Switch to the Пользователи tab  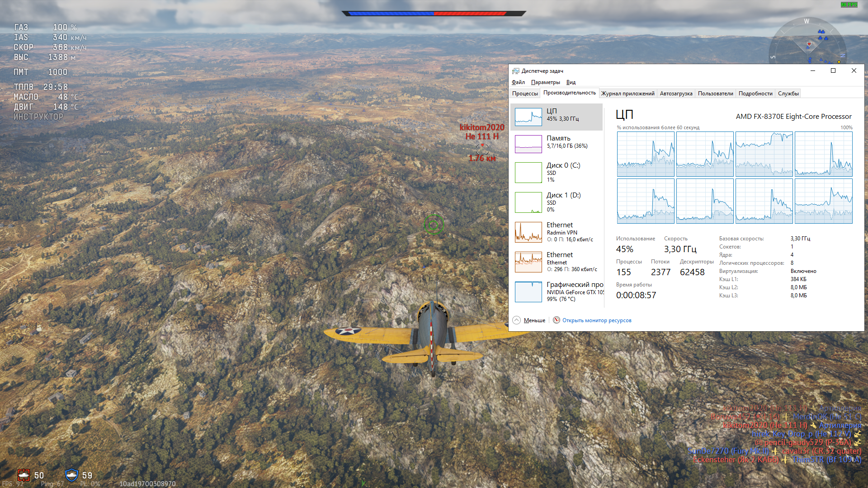click(x=715, y=94)
